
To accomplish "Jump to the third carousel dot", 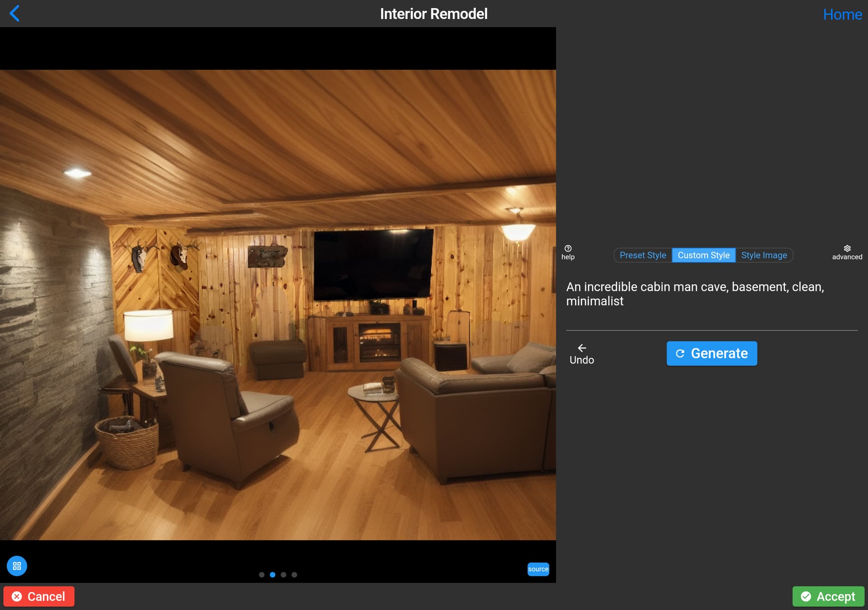I will pos(283,575).
